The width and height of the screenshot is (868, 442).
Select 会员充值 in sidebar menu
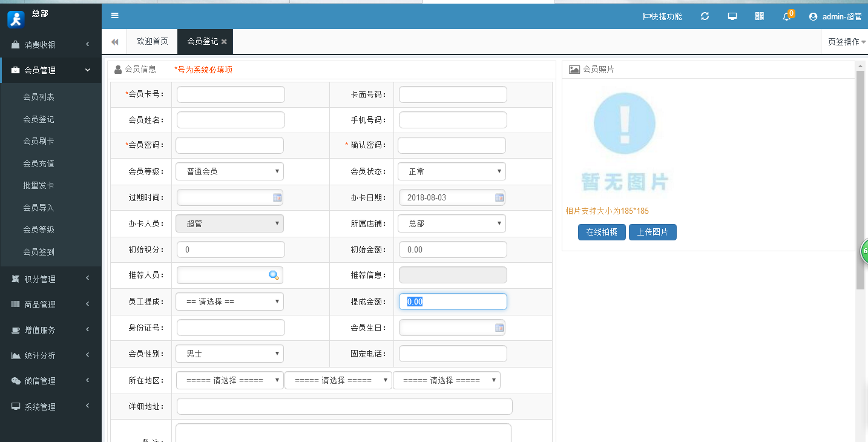click(x=39, y=163)
